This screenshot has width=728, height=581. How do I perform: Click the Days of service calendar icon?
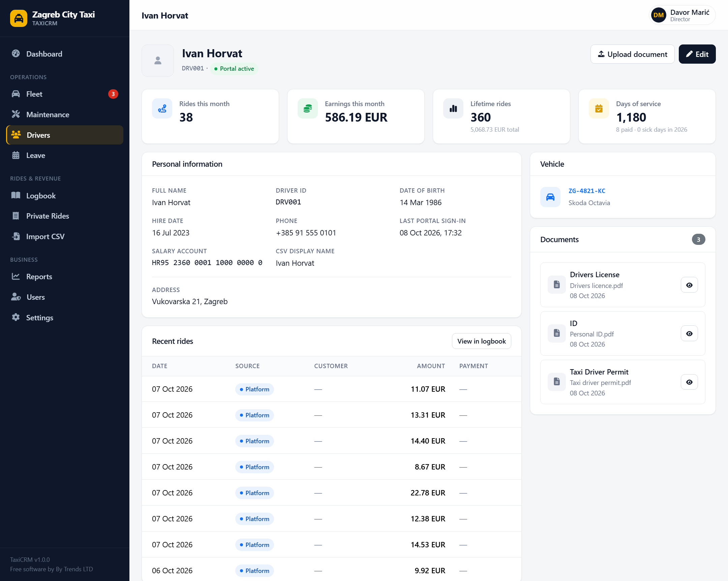tap(599, 108)
